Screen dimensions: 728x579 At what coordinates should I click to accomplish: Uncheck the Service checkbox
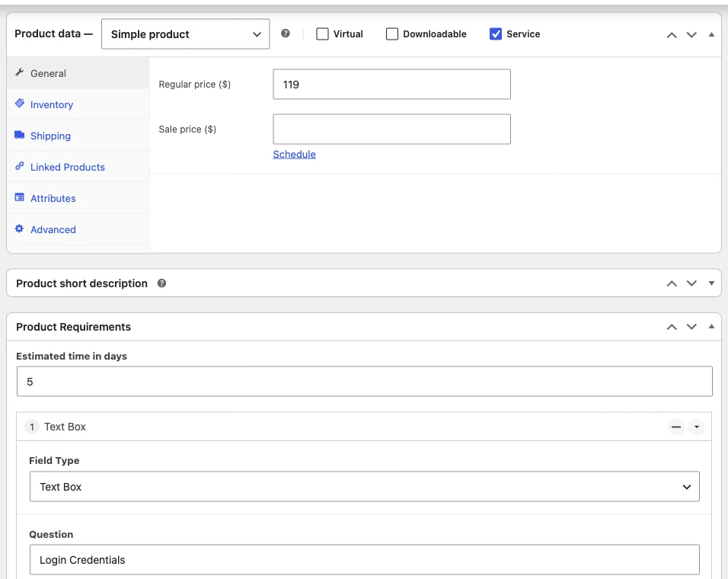click(x=496, y=34)
